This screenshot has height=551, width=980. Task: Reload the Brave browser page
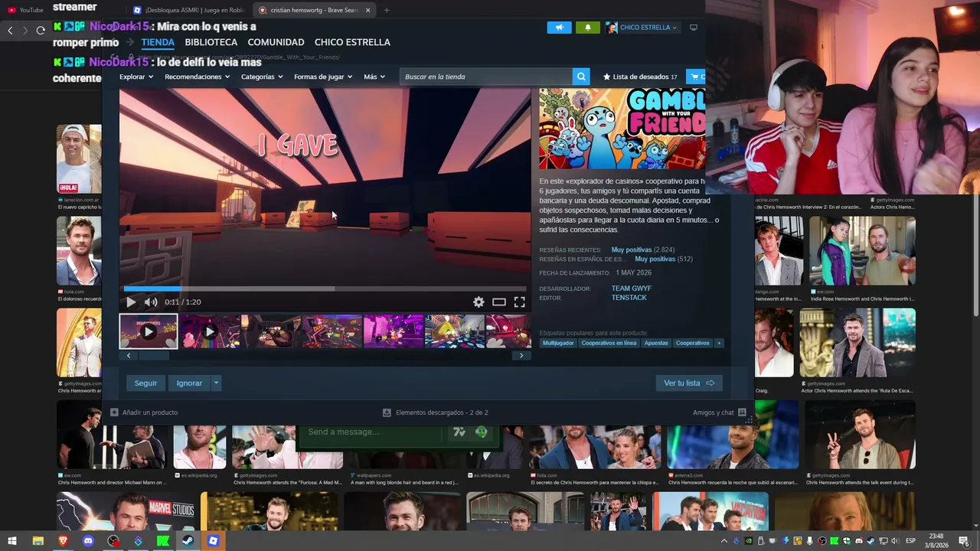pyautogui.click(x=41, y=31)
